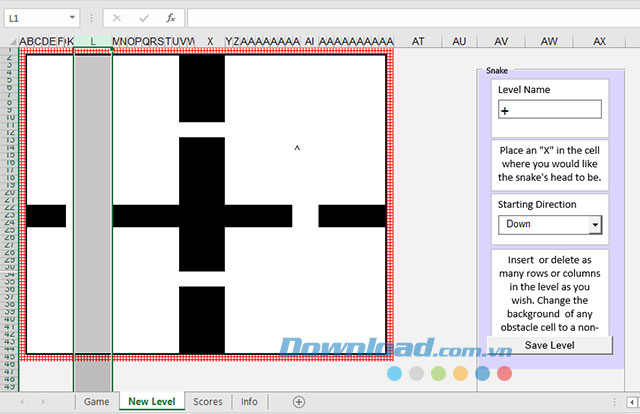Open the Name Box dropdown arrow
The height and width of the screenshot is (414, 640).
73,18
